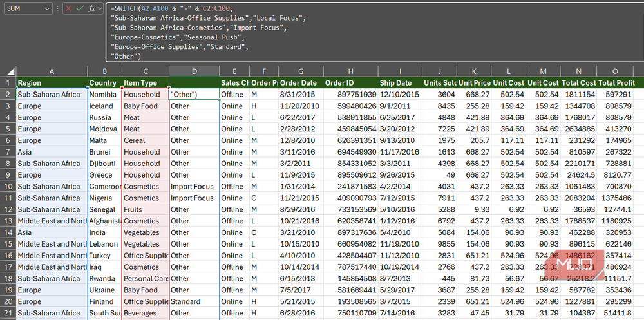This screenshot has width=644, height=320.
Task: Click the Units Sold header cell
Action: click(439, 82)
